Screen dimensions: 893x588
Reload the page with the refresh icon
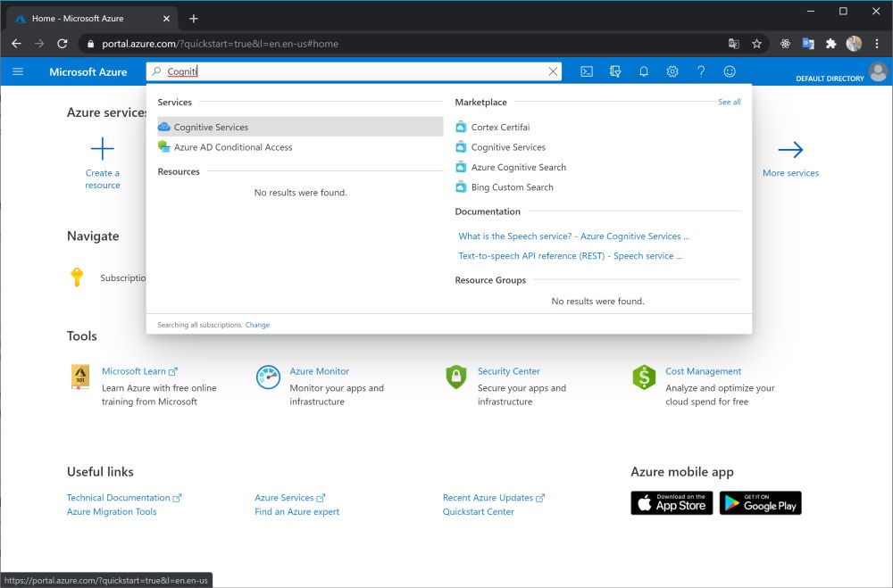[x=63, y=44]
